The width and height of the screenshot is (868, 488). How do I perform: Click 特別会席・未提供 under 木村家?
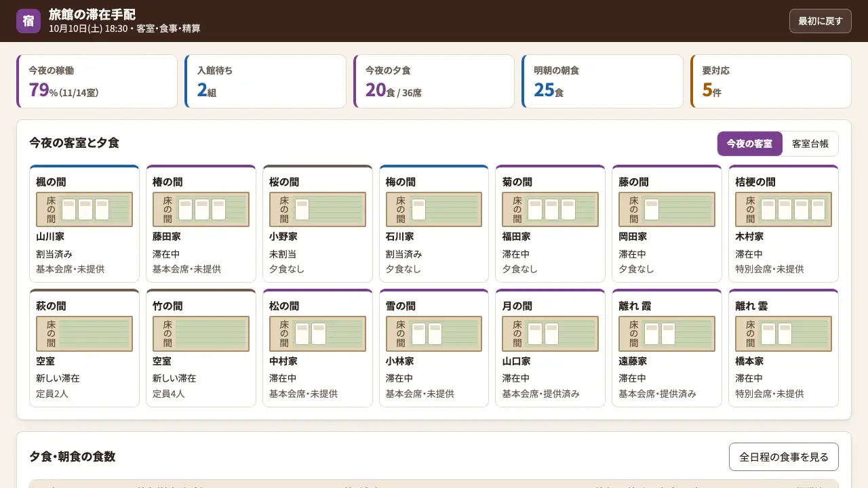[x=770, y=269]
